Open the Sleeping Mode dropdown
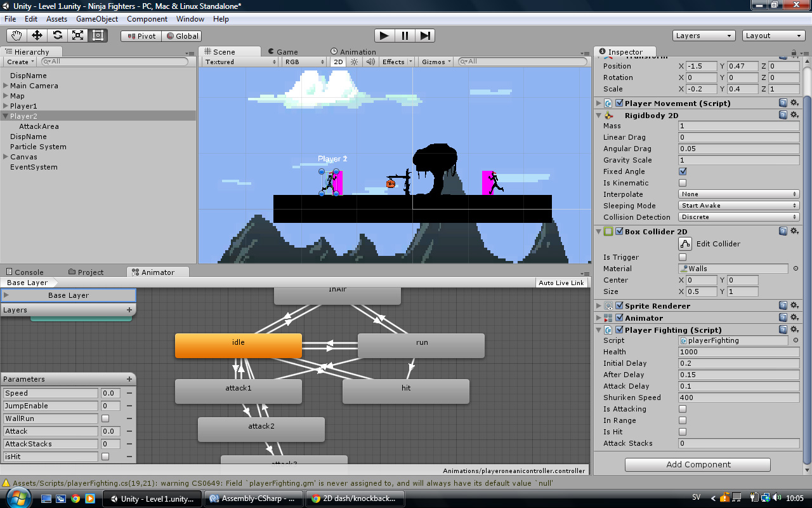This screenshot has height=508, width=812. (x=738, y=205)
